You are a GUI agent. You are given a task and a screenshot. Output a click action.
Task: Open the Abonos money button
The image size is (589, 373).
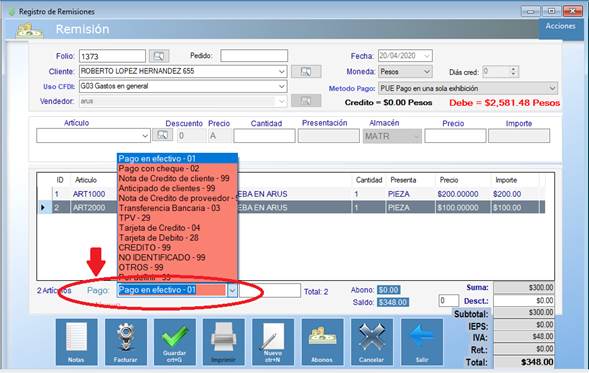pyautogui.click(x=322, y=342)
